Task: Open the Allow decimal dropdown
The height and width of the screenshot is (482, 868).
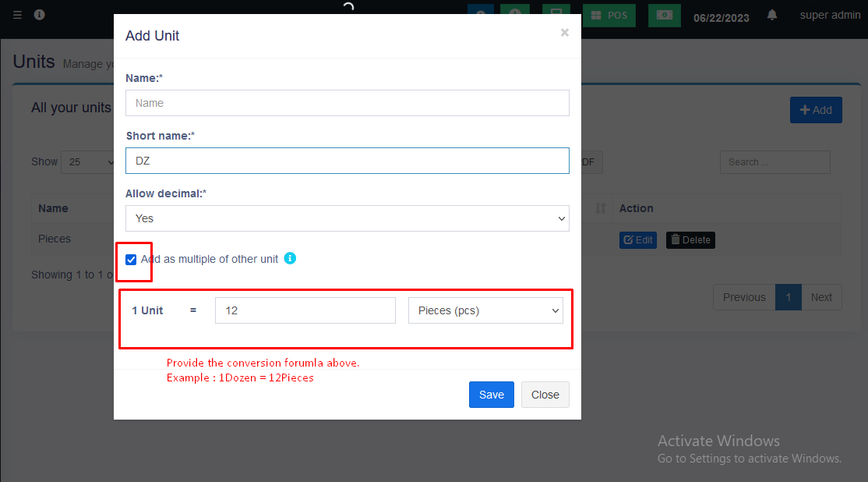Action: tap(348, 218)
